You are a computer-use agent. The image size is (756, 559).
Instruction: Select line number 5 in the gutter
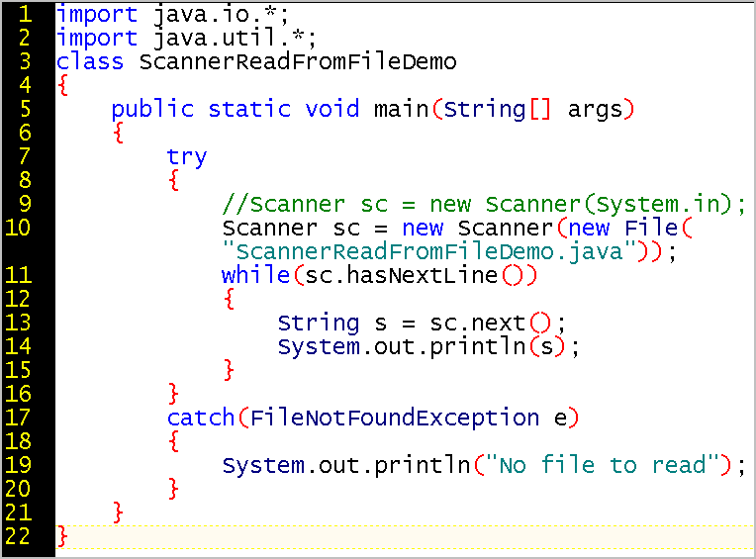[x=25, y=109]
